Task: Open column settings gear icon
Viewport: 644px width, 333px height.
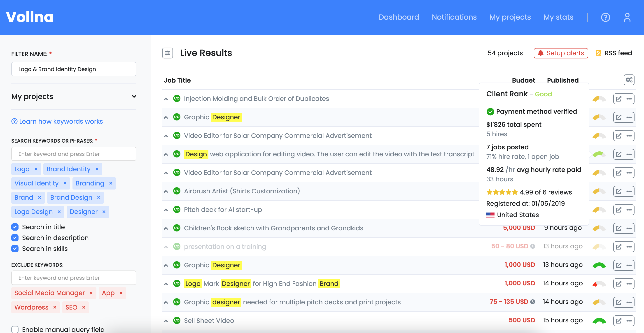Action: point(629,80)
